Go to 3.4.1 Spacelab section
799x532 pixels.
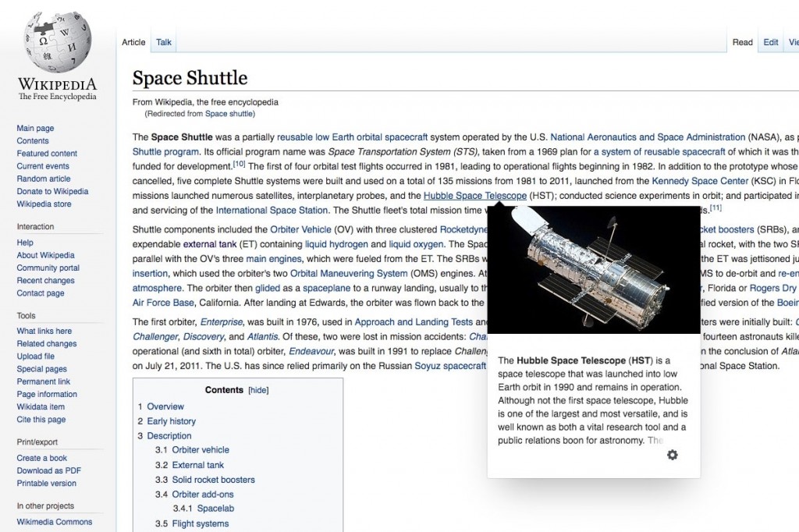pos(215,509)
